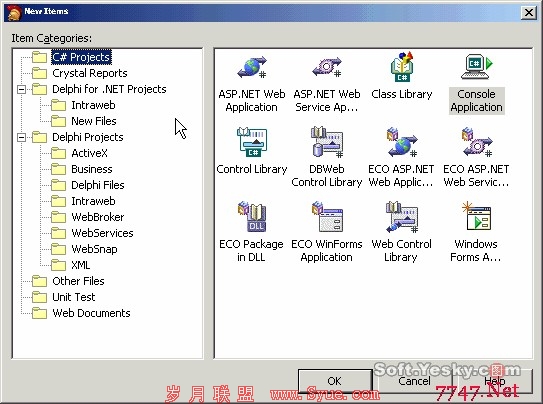This screenshot has width=543, height=404.
Task: Select the ASP.NET Web Application icon
Action: (x=252, y=68)
